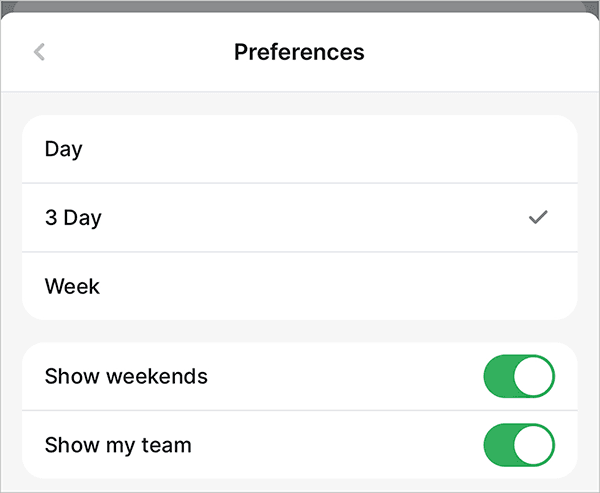Click the Show my team label text
Viewport: 600px width, 493px height.
coord(118,445)
